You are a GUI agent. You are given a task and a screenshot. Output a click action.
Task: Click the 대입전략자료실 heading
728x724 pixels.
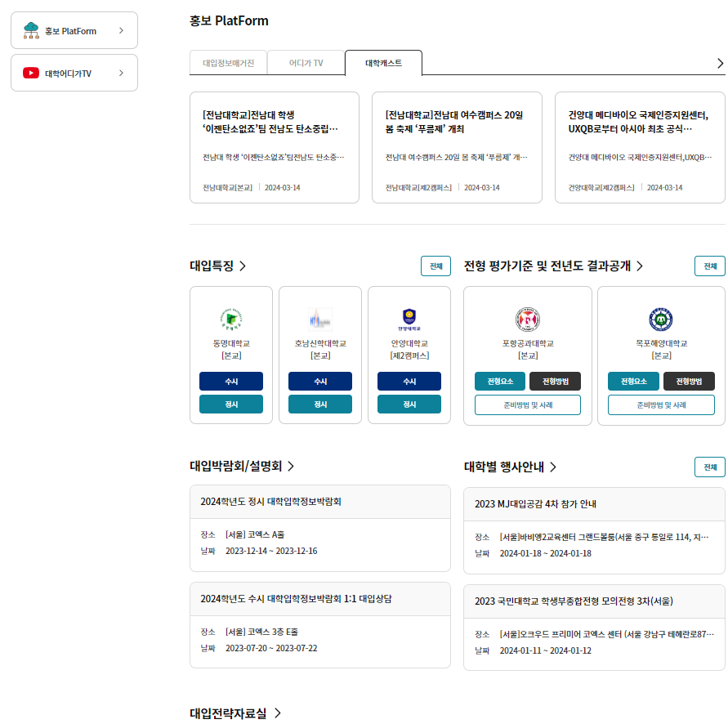click(228, 713)
